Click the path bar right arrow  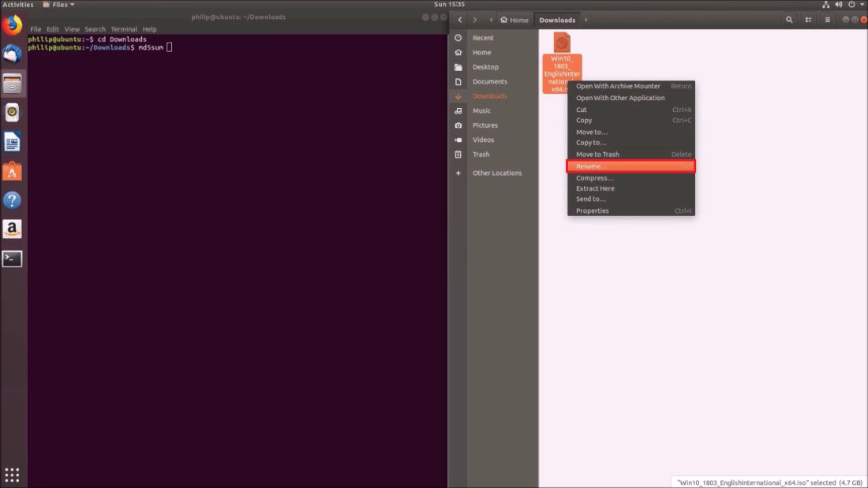586,20
